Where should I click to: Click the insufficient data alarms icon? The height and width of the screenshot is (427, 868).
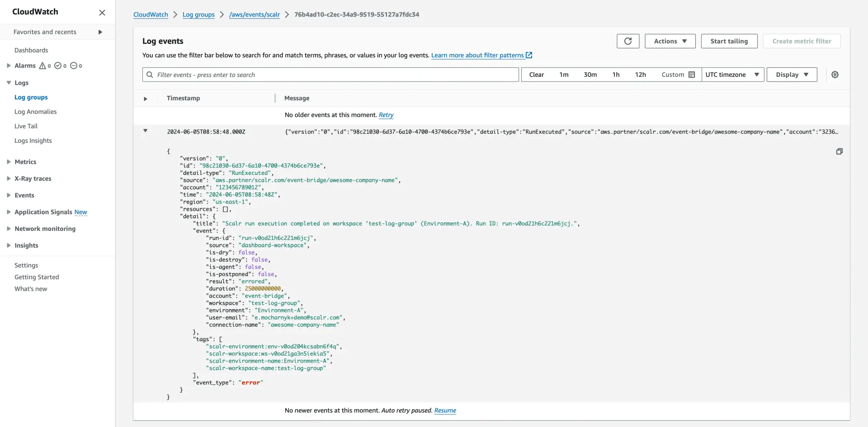pyautogui.click(x=74, y=66)
